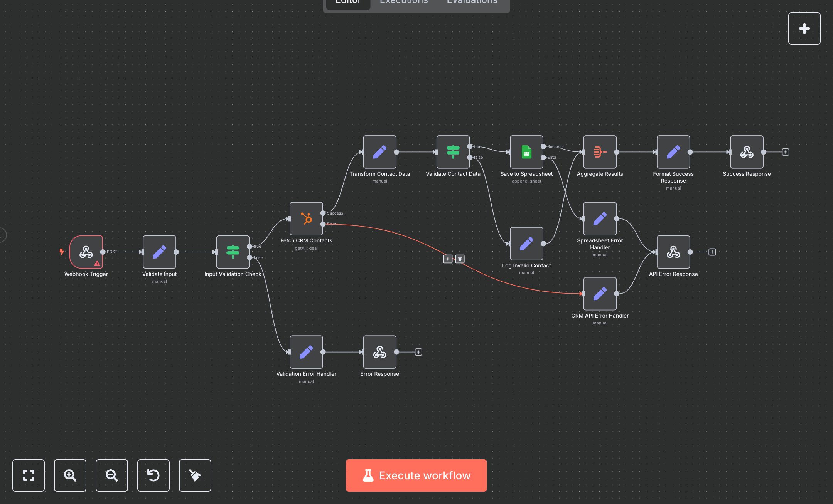Click the Success Response webhook node

coord(747,152)
